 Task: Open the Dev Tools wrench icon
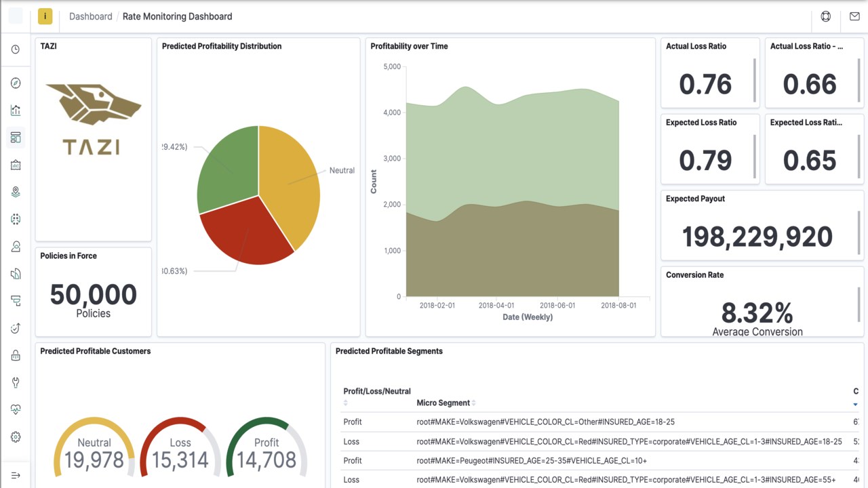(16, 382)
